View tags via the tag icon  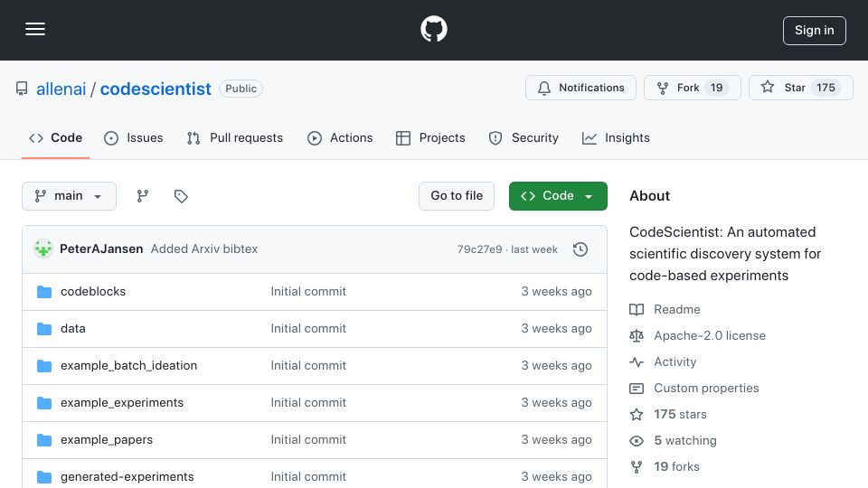point(181,196)
